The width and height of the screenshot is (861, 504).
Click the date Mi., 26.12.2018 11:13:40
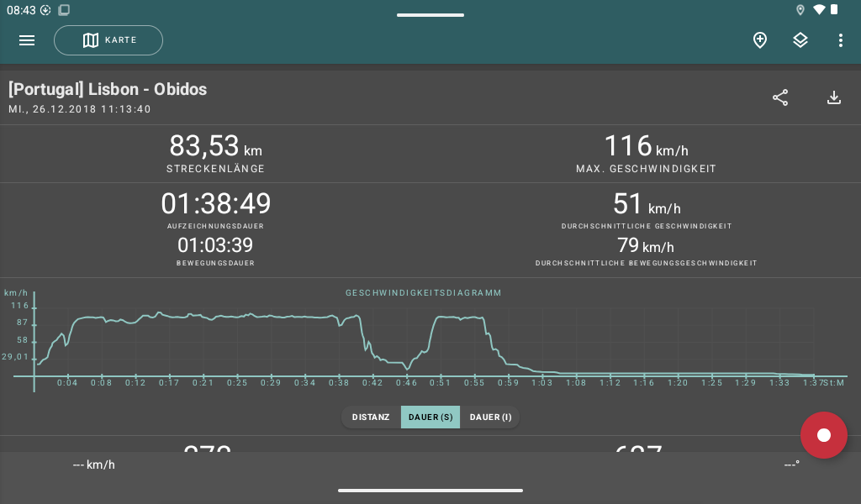pyautogui.click(x=80, y=109)
